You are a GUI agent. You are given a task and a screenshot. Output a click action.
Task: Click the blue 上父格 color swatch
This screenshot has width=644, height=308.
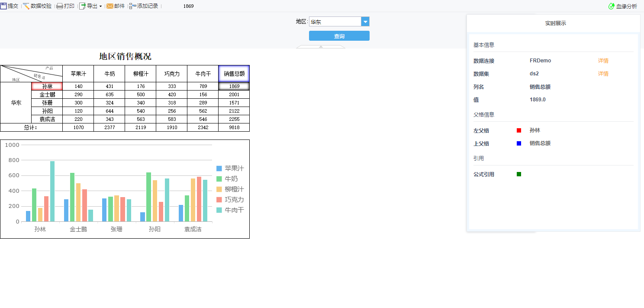pyautogui.click(x=519, y=143)
